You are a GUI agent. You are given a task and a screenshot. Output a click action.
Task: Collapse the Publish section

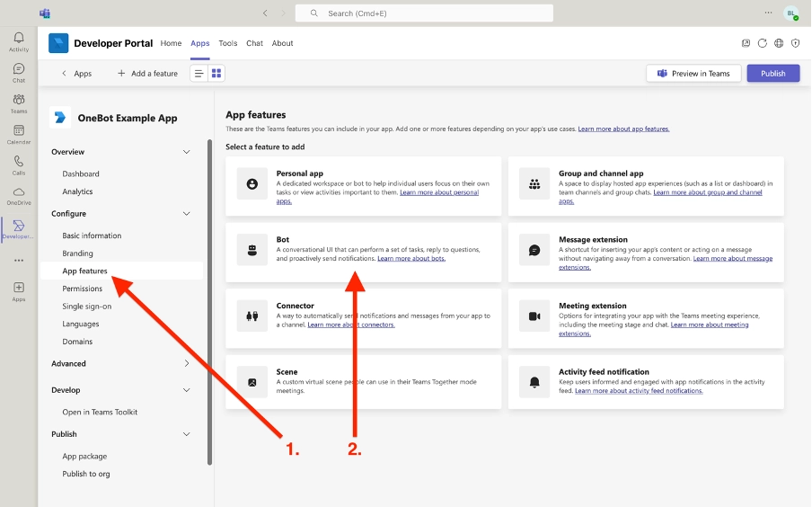click(x=187, y=434)
